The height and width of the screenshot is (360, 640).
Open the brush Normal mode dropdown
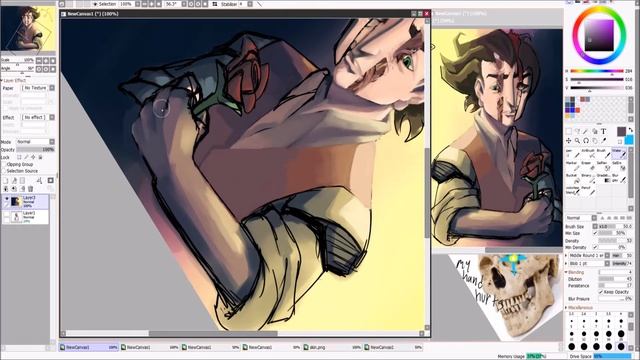(x=594, y=218)
